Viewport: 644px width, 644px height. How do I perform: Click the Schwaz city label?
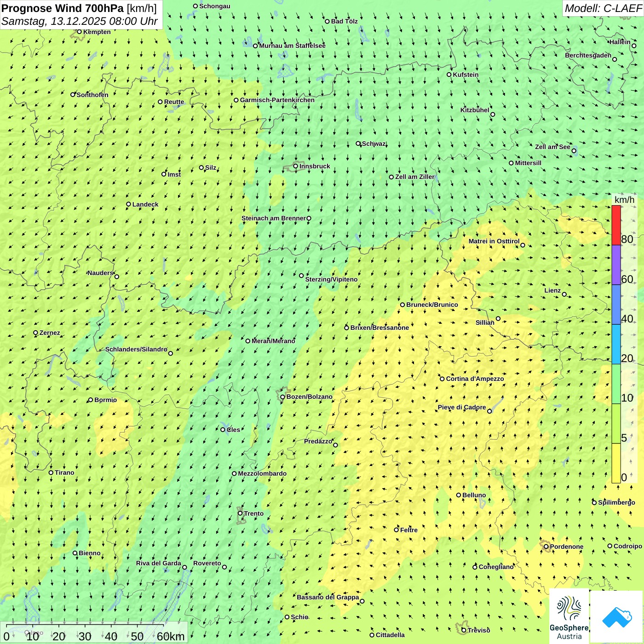click(374, 144)
